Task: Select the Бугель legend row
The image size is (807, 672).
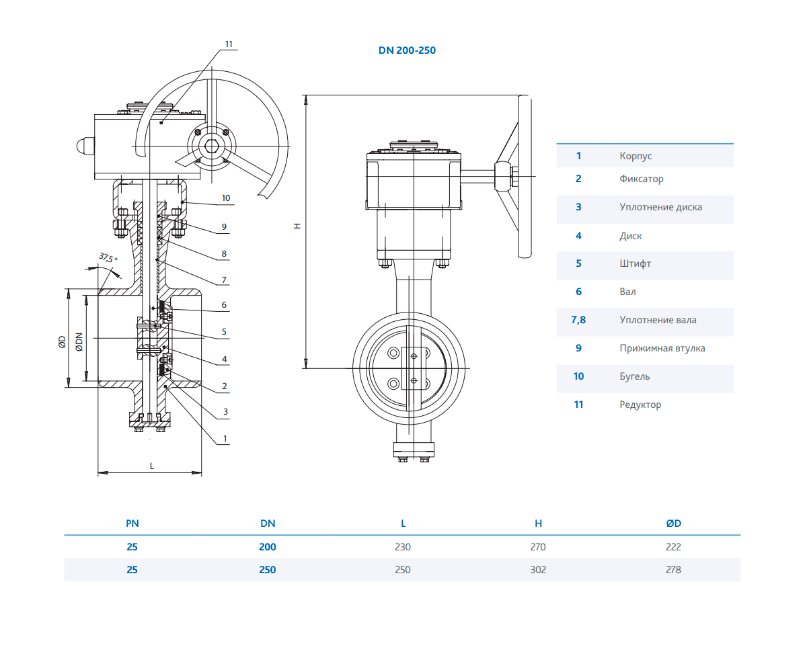Action: tap(634, 376)
